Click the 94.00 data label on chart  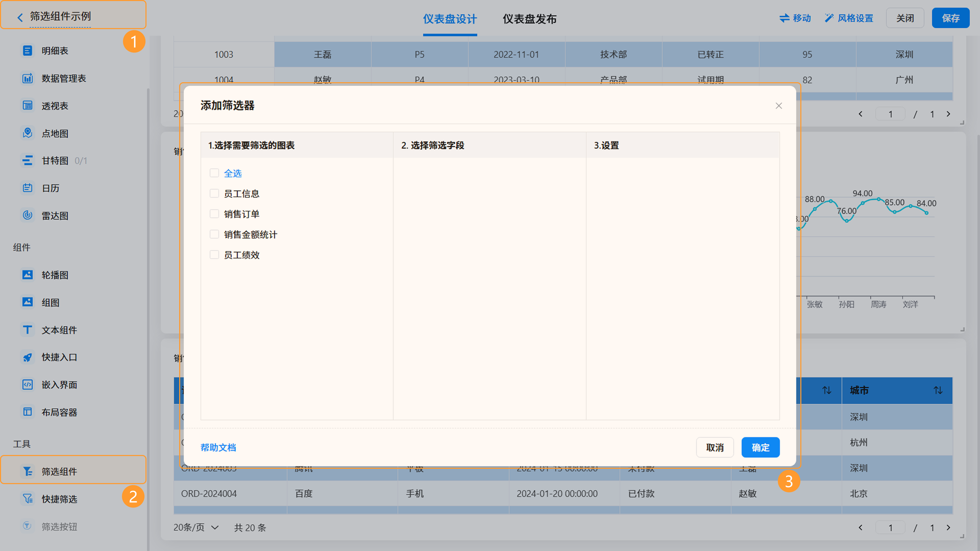click(x=862, y=193)
